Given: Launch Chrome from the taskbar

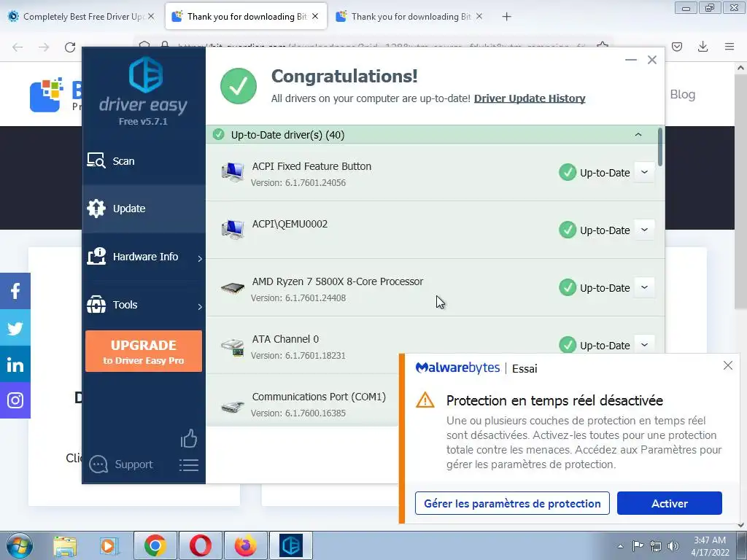Looking at the screenshot, I should tap(155, 545).
